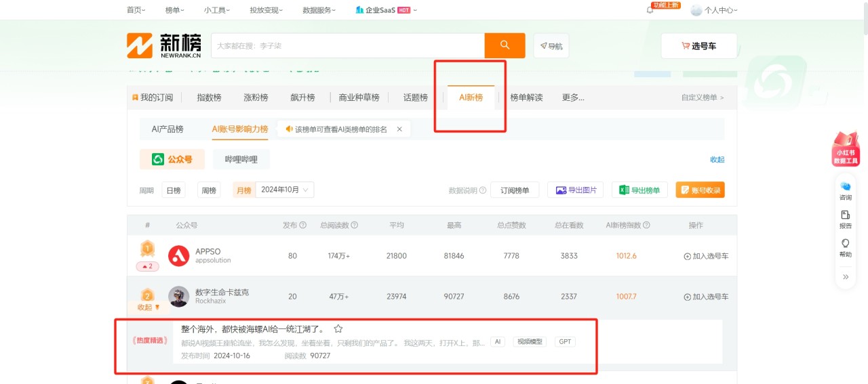The height and width of the screenshot is (384, 868).
Task: Open the 商业种草榜 tab
Action: (359, 98)
